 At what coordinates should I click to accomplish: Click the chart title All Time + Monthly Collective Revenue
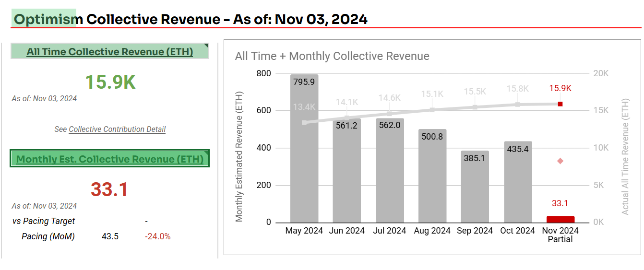pyautogui.click(x=332, y=56)
